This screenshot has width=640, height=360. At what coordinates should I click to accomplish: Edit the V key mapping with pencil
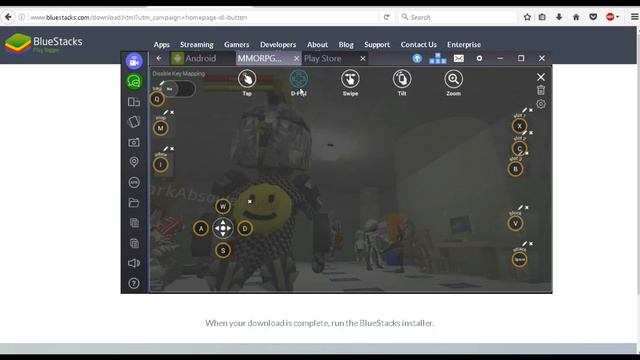coord(520,208)
